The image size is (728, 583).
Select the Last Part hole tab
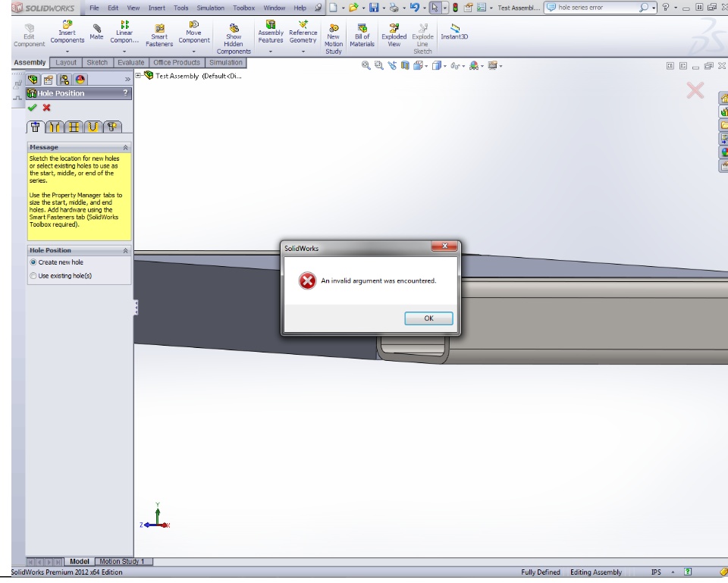tap(93, 127)
